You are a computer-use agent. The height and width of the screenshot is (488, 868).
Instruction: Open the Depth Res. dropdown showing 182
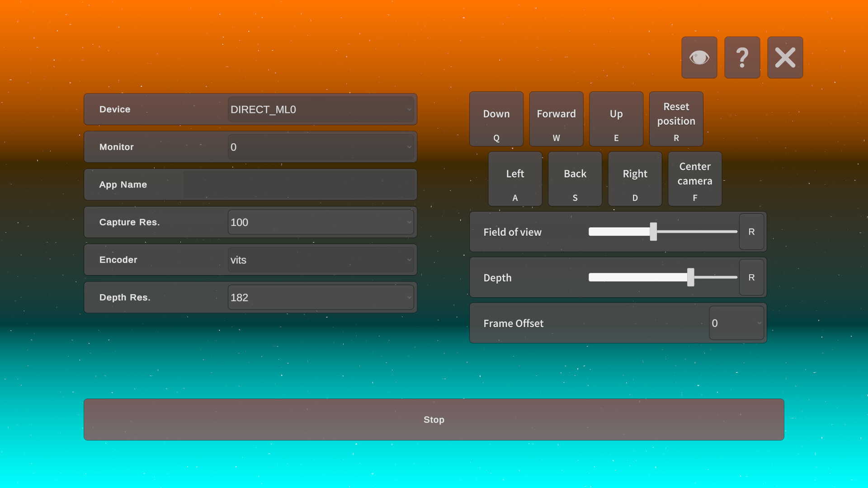pyautogui.click(x=321, y=297)
